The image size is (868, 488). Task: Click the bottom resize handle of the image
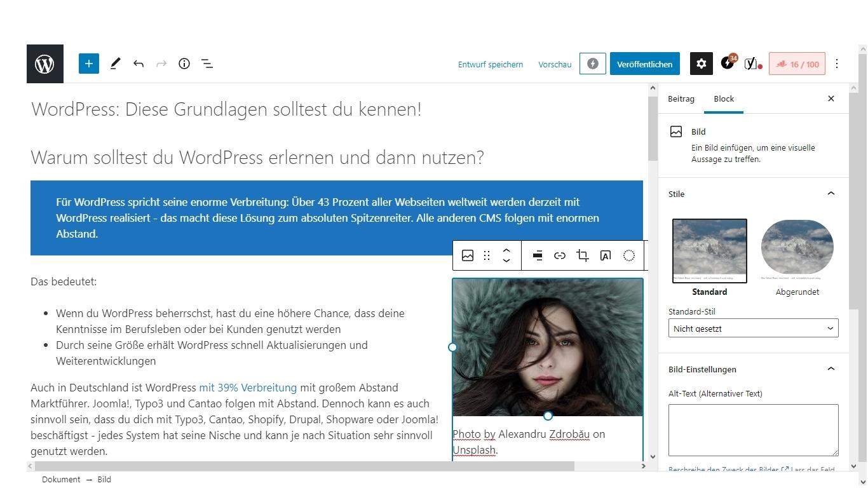pyautogui.click(x=548, y=416)
